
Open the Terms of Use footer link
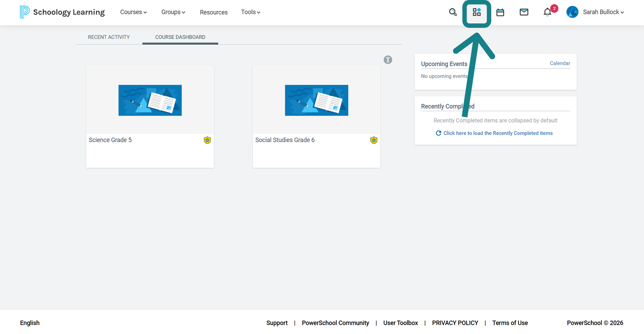pyautogui.click(x=510, y=323)
